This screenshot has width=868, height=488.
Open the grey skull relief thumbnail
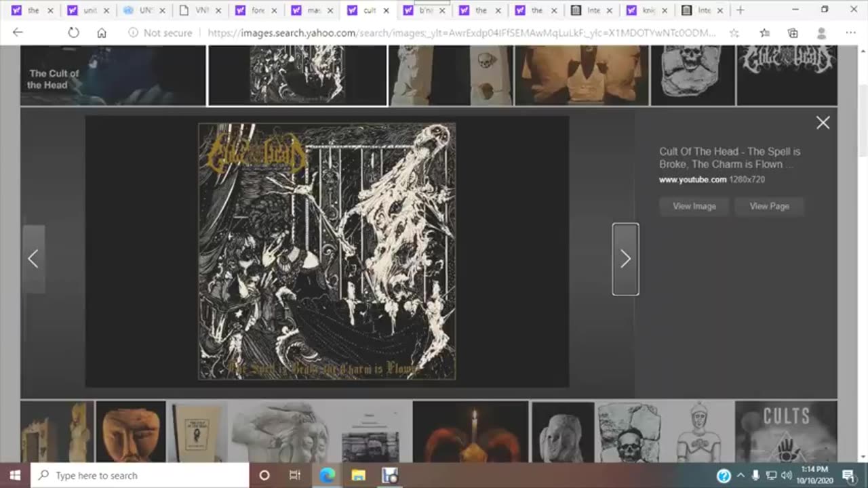pos(692,75)
